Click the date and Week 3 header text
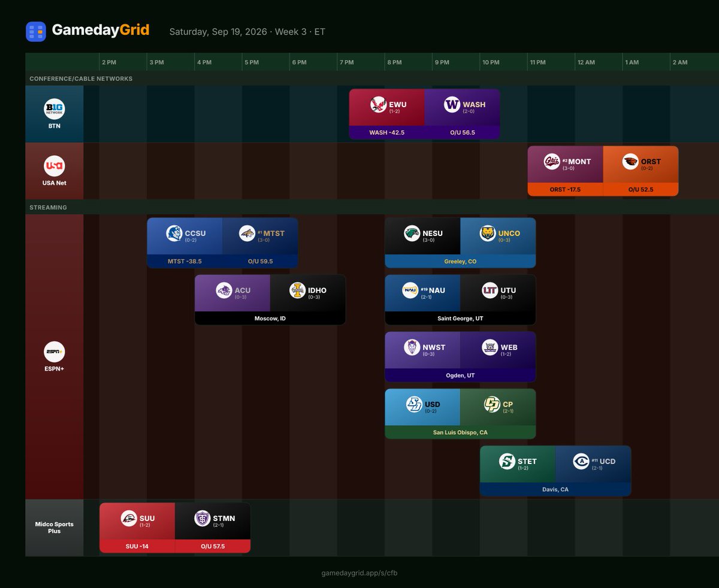Screen dimensions: 719x588 (x=247, y=31)
